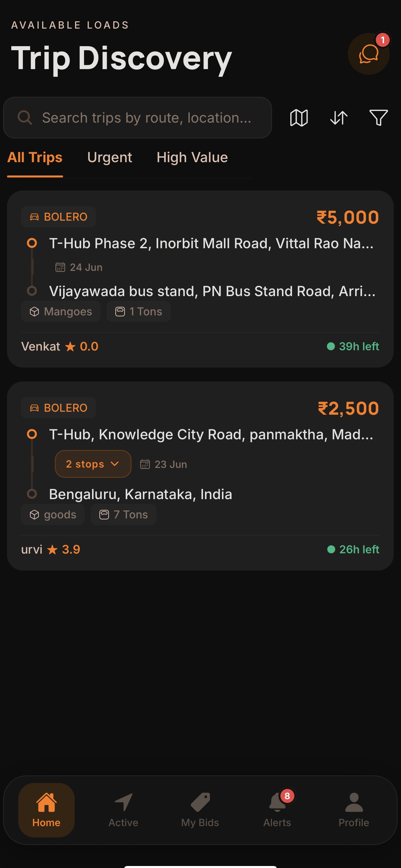View shipper Venkat rating row
The image size is (401, 868).
(60, 346)
